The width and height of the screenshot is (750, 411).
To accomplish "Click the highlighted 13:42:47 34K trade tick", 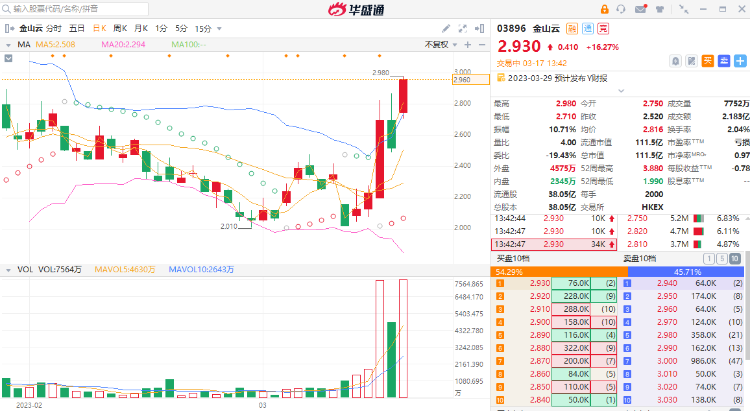I will pyautogui.click(x=554, y=244).
